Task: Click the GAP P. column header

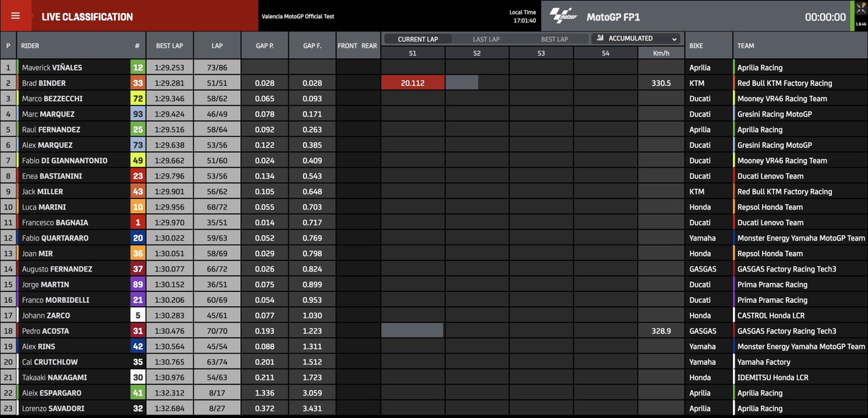Action: (x=264, y=45)
